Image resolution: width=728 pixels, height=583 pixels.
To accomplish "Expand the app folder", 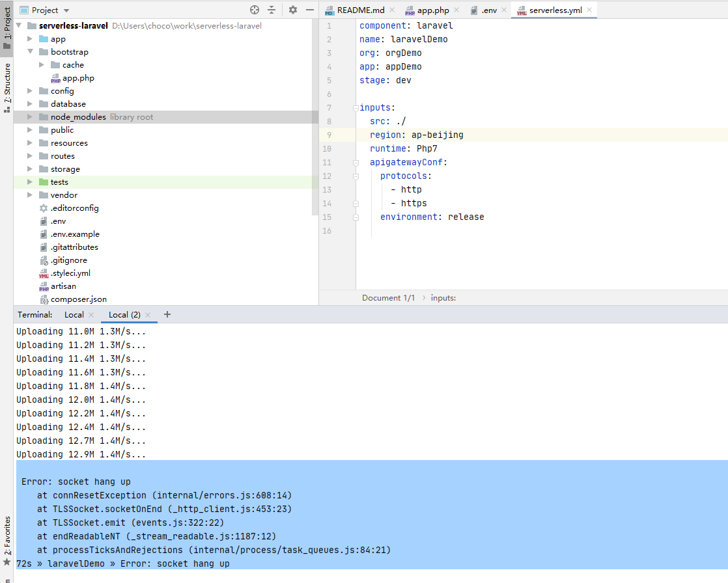I will (29, 38).
